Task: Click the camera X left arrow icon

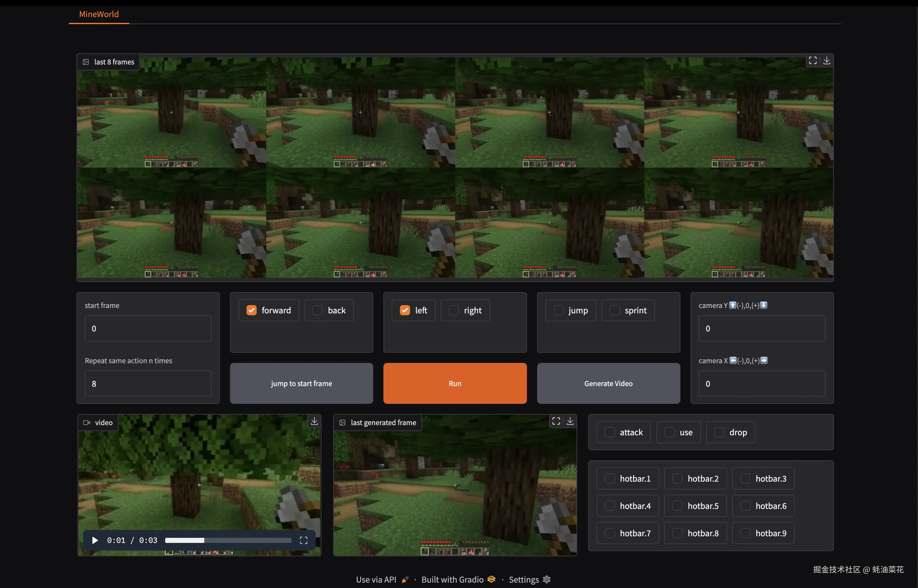Action: 733,360
